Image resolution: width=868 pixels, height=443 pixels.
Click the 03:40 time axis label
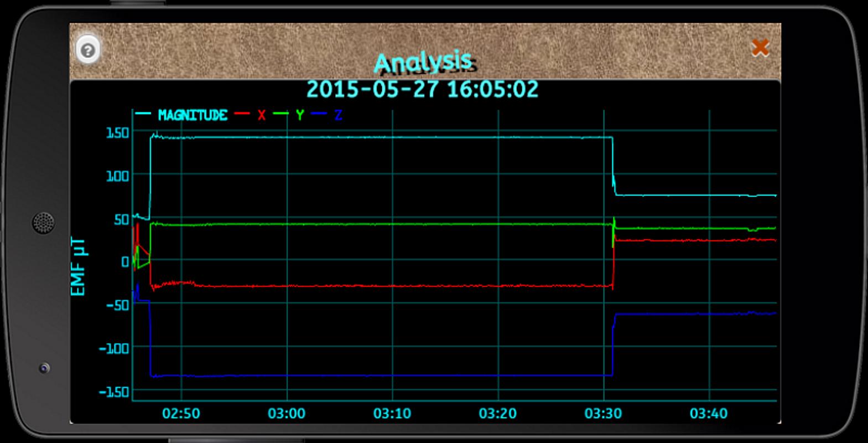709,413
